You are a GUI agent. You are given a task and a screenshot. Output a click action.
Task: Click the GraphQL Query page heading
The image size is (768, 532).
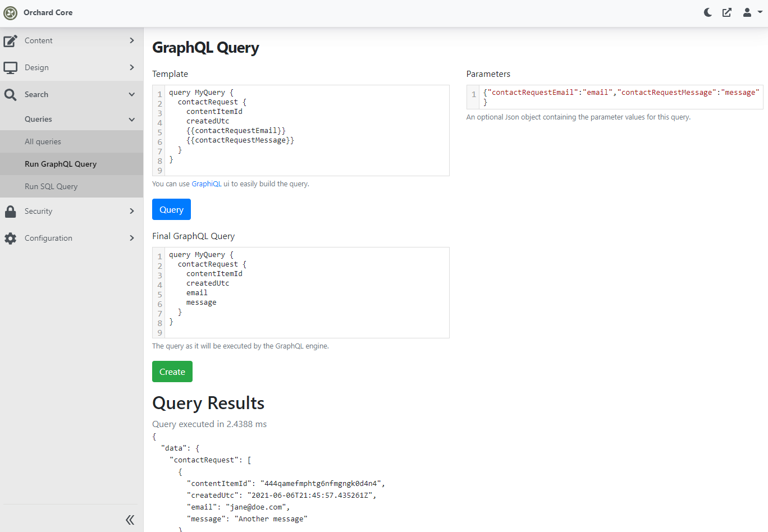point(205,48)
